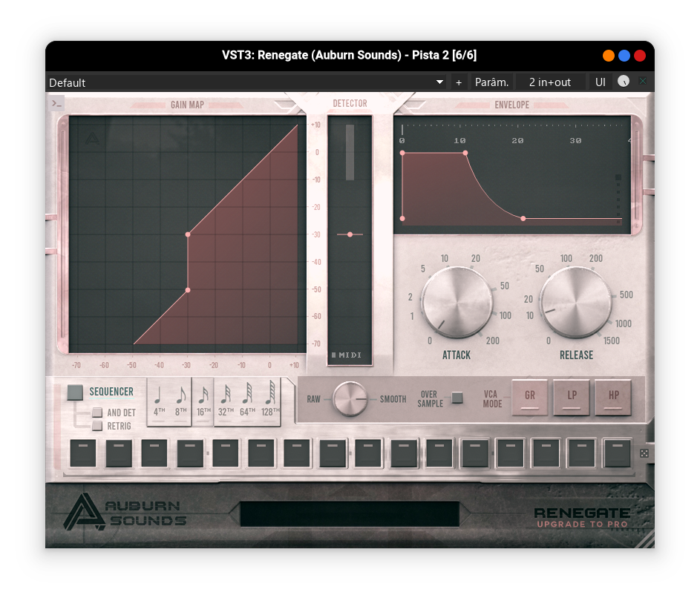Open the console icon near Gain Map
The height and width of the screenshot is (598, 700).
(57, 105)
